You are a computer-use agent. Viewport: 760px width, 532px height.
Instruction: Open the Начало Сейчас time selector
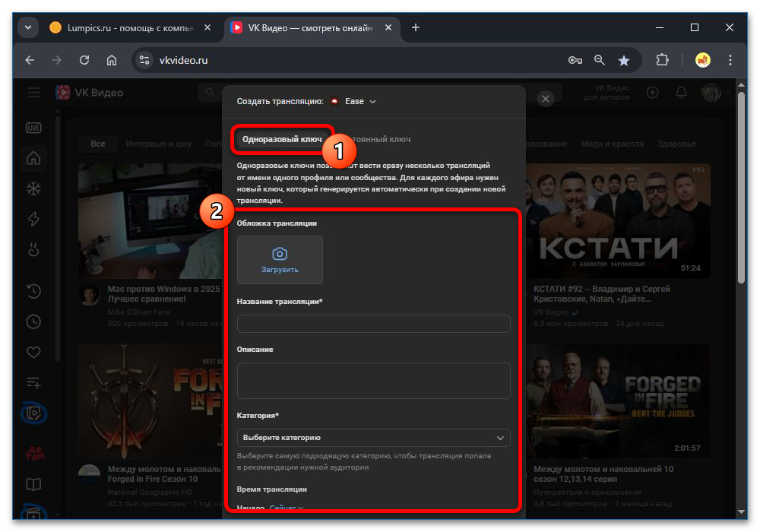click(286, 507)
